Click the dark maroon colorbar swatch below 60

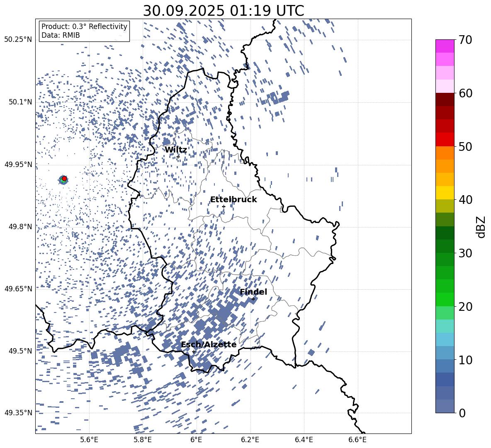[445, 99]
